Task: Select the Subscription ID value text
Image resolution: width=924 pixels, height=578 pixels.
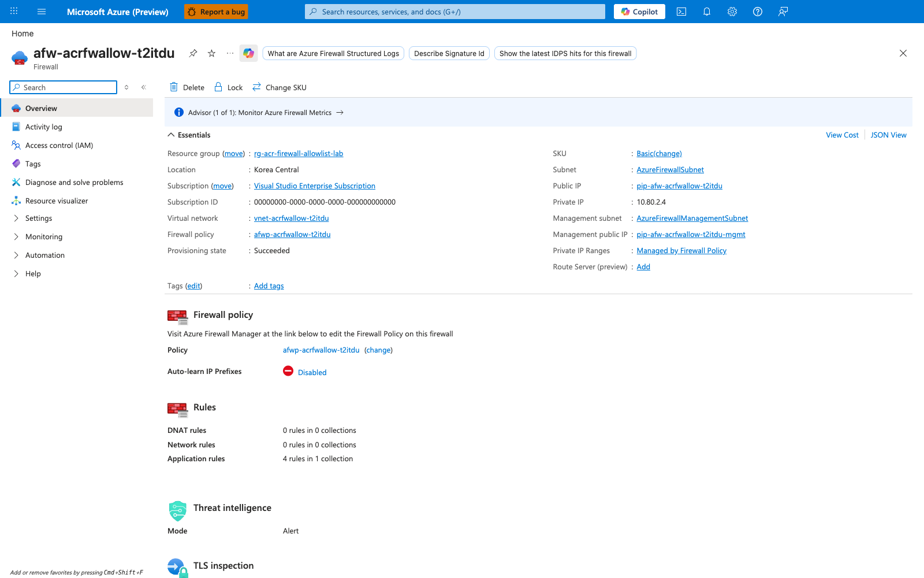Action: 325,202
